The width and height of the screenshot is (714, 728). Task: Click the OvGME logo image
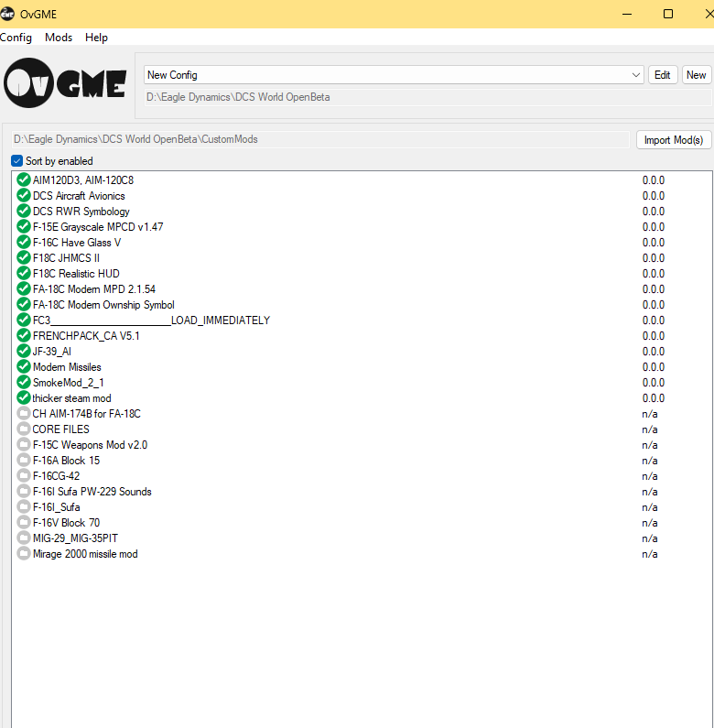point(65,83)
